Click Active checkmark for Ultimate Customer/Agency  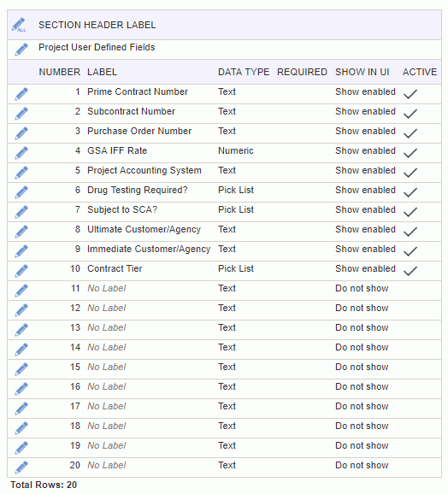pos(410,232)
